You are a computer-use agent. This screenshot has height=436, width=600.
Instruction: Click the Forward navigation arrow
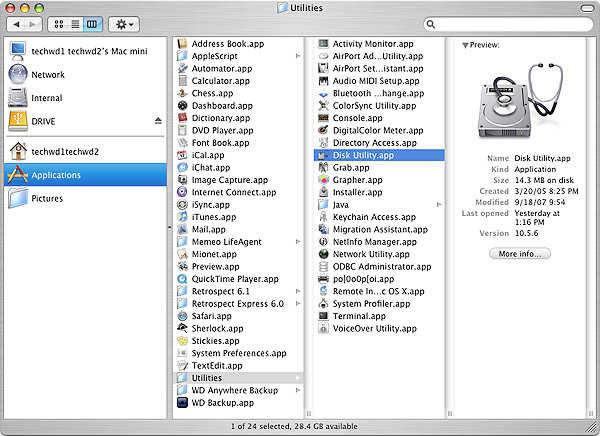tap(33, 24)
